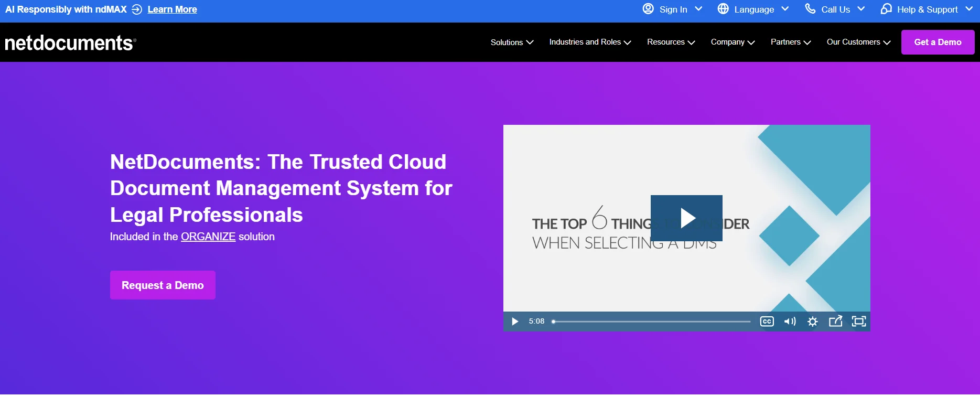The height and width of the screenshot is (396, 980).
Task: Open the Company menu
Action: coord(733,42)
